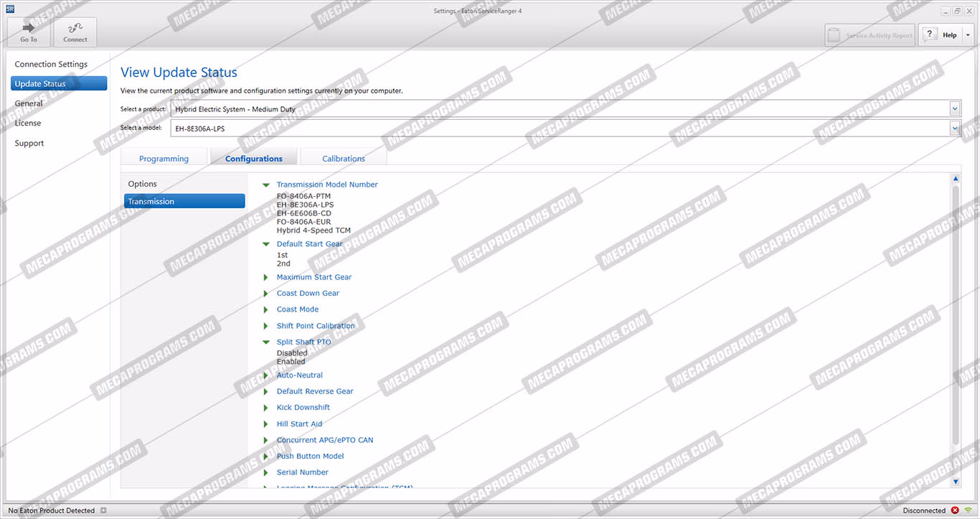Minimize the ServiceRanger window
This screenshot has height=519, width=980.
point(946,11)
